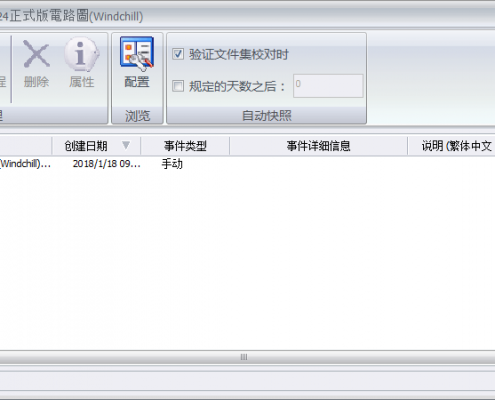Click the 手动 event type cell

(172, 164)
